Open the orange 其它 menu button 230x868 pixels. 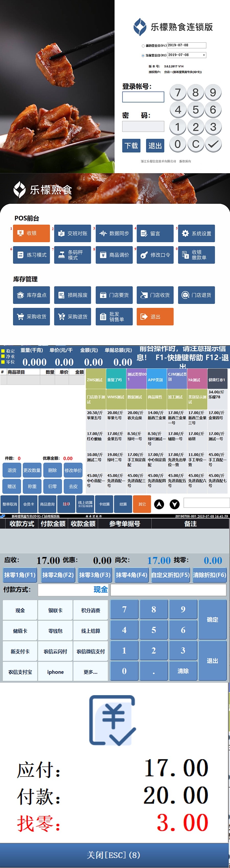tap(142, 504)
